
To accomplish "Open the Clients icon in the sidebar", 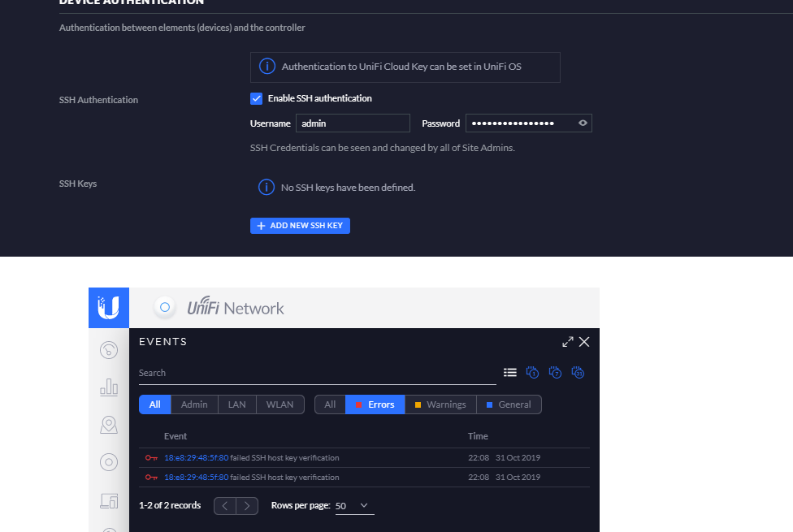I will click(x=109, y=500).
